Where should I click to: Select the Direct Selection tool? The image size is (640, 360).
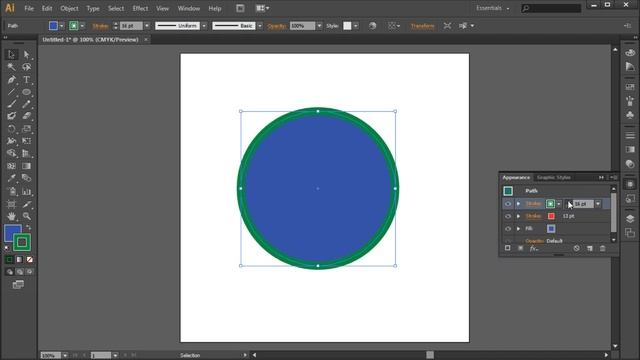(27, 54)
